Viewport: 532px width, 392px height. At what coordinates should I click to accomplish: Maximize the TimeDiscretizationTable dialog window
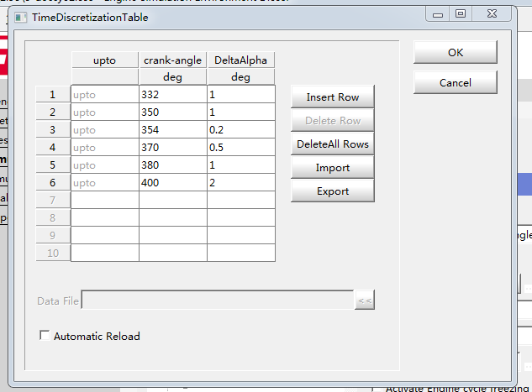click(460, 13)
